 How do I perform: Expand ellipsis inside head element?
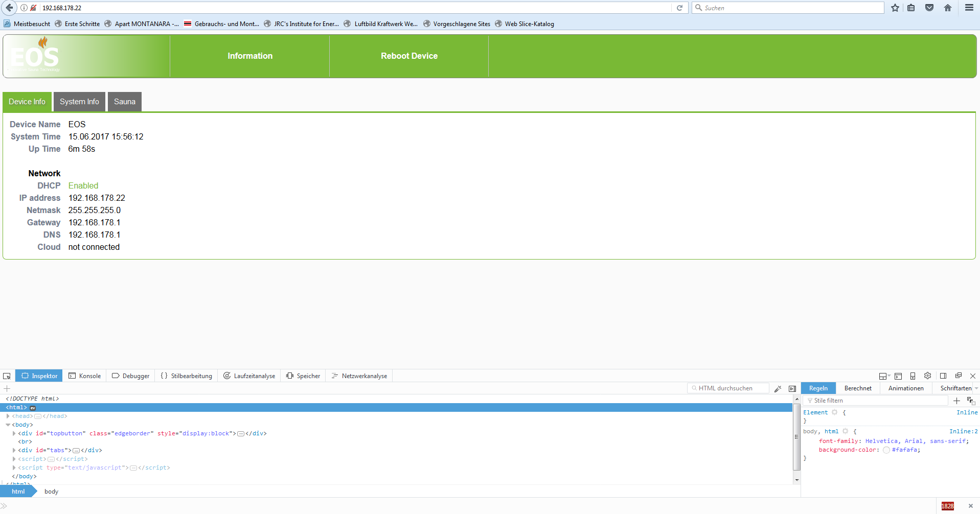[38, 416]
